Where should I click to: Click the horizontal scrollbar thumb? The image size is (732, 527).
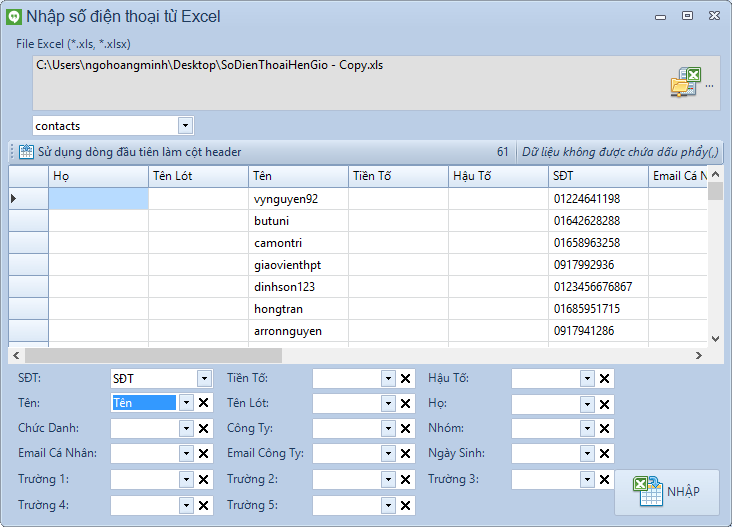154,356
